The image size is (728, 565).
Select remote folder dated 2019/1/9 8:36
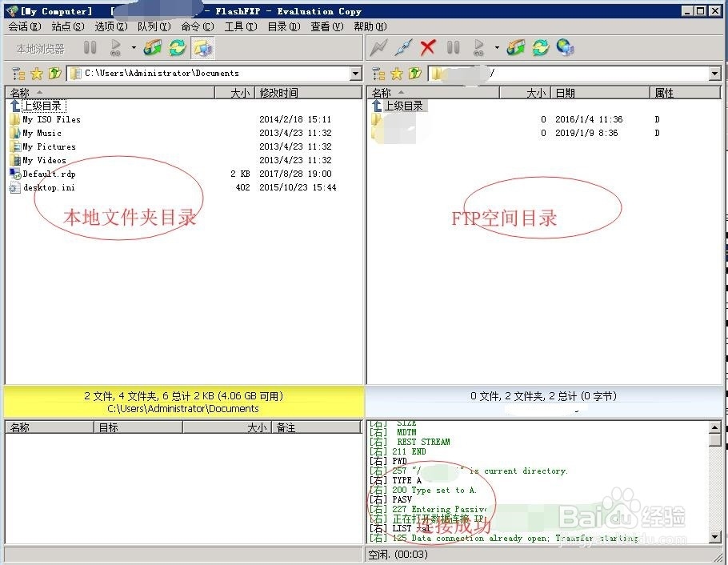coord(544,133)
